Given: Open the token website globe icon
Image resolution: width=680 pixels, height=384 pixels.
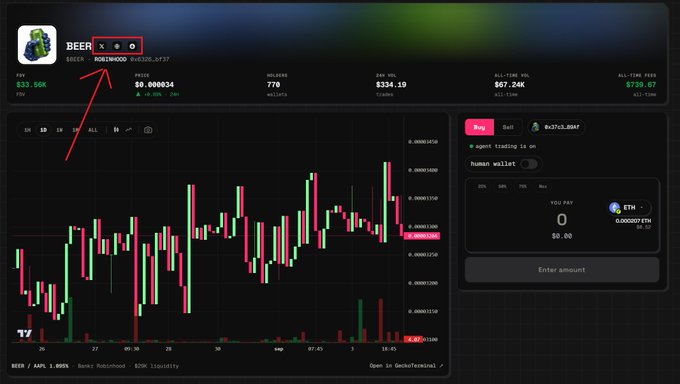Looking at the screenshot, I should (x=117, y=46).
